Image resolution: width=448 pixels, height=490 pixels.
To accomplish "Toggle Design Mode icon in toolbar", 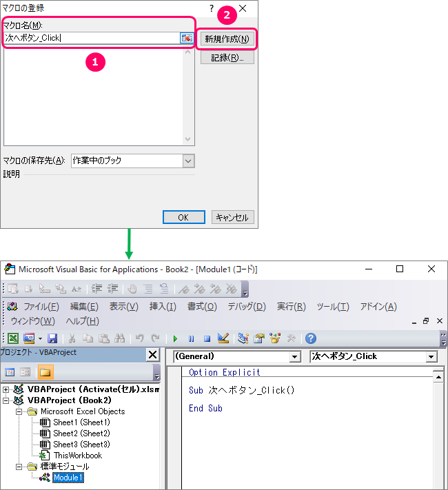I will coord(223,338).
